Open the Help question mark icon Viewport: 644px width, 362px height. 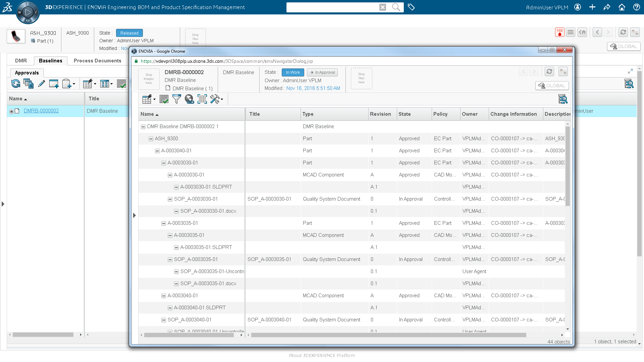pos(637,7)
